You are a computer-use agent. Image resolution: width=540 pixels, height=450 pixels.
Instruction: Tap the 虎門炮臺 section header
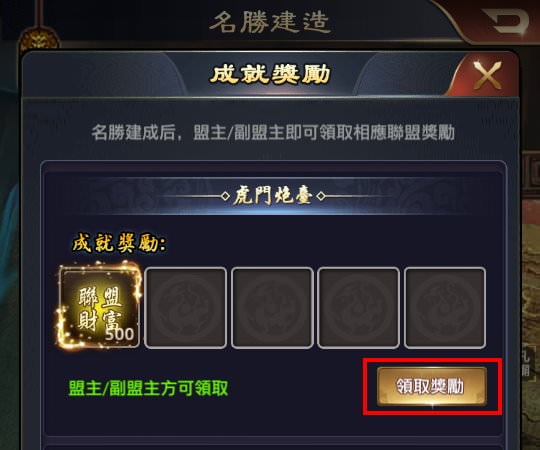click(x=273, y=196)
